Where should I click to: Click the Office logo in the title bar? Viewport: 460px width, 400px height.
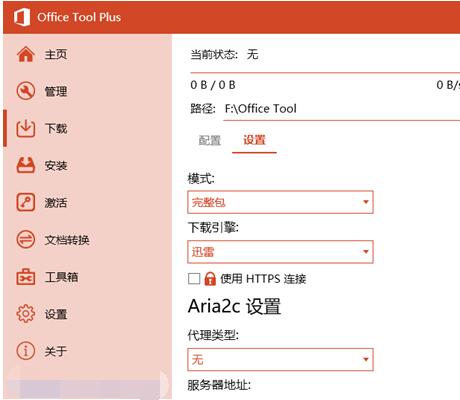point(22,17)
